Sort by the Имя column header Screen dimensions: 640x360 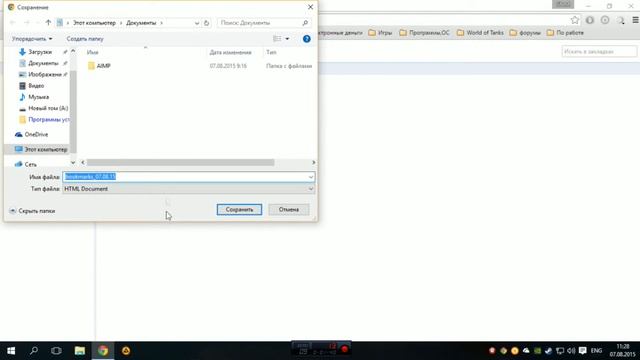tap(93, 52)
